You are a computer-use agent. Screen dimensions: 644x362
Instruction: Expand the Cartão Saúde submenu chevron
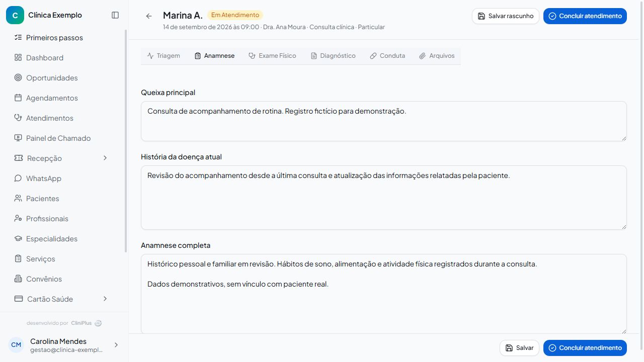[x=105, y=299]
